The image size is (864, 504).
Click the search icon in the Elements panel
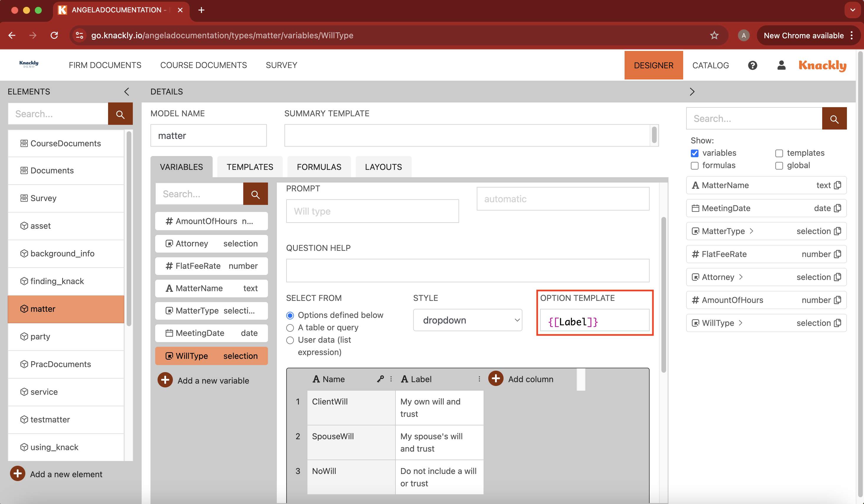point(120,113)
